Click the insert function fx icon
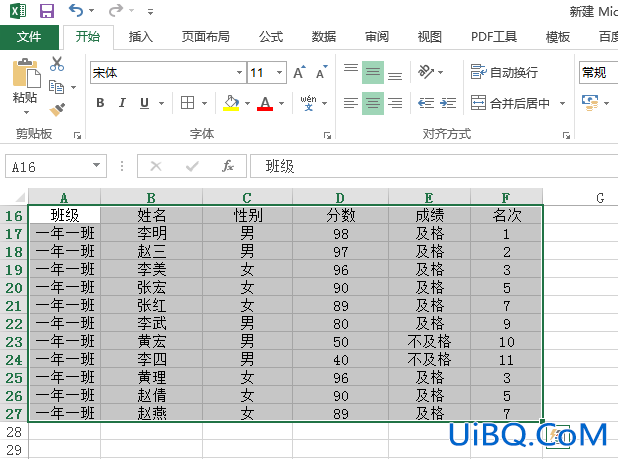The height and width of the screenshot is (459, 618). (x=228, y=166)
